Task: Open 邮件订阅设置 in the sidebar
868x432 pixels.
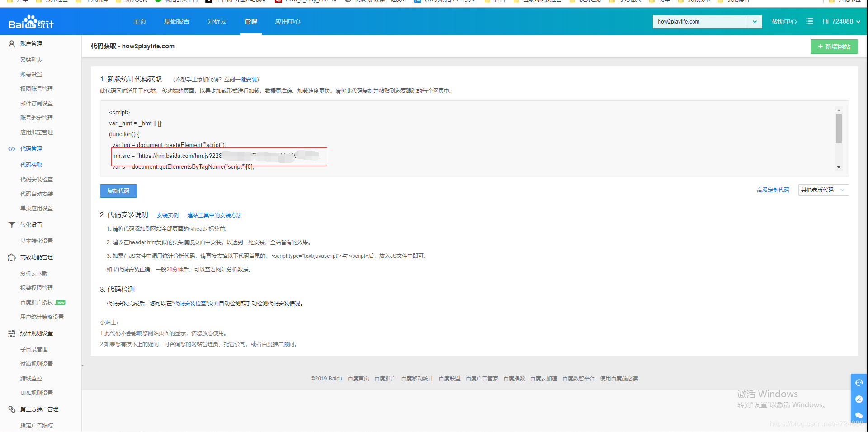Action: point(37,104)
